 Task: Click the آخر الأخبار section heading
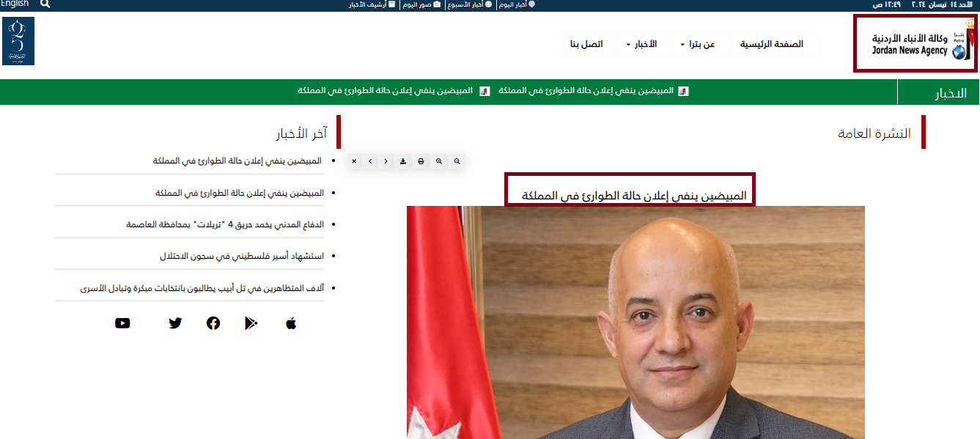click(x=301, y=134)
